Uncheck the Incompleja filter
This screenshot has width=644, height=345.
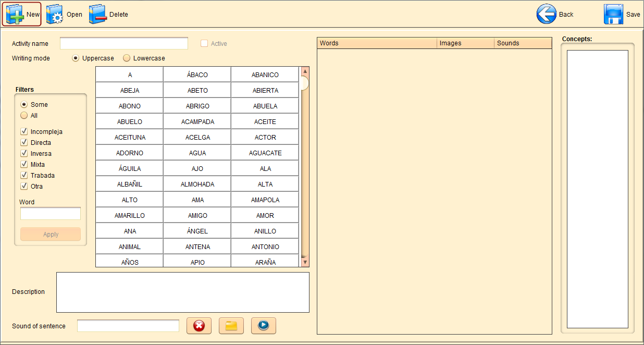[24, 131]
